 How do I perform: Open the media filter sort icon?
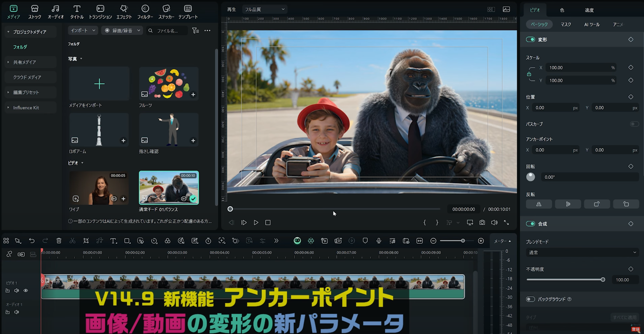click(195, 31)
